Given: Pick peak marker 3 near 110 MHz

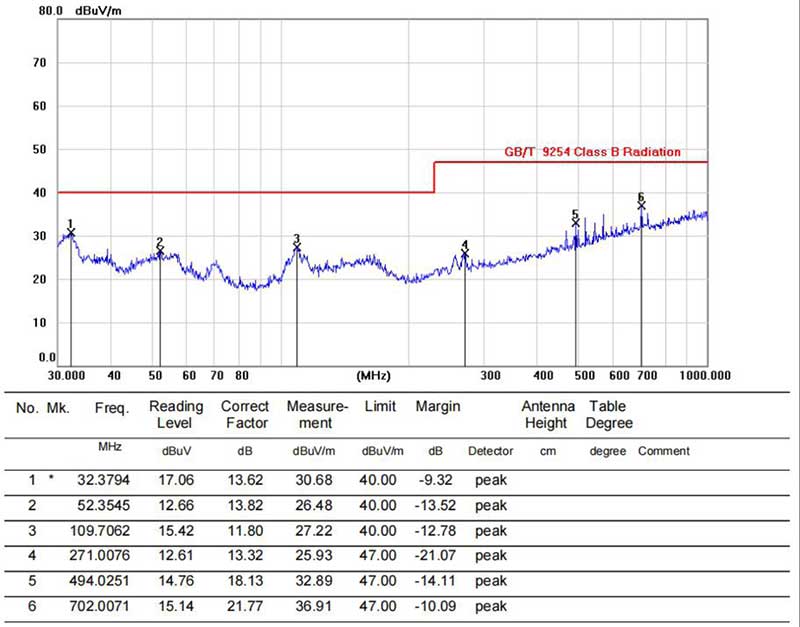Looking at the screenshot, I should point(297,246).
